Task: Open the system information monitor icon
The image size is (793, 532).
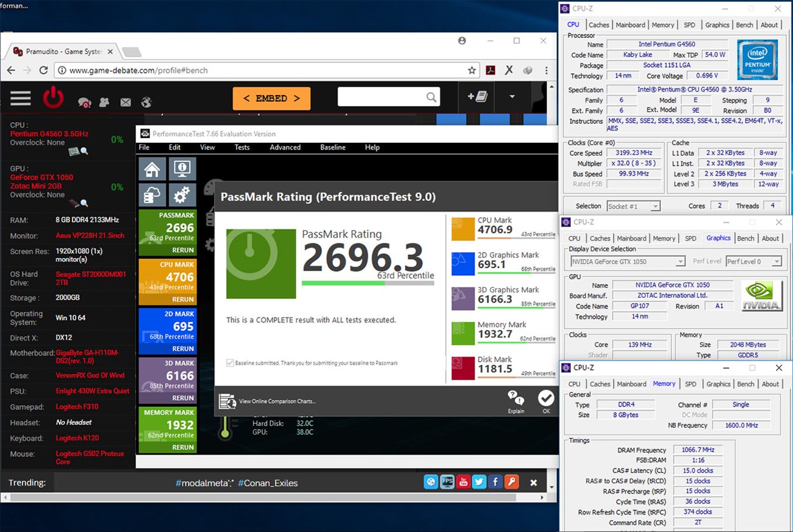Action: [182, 169]
